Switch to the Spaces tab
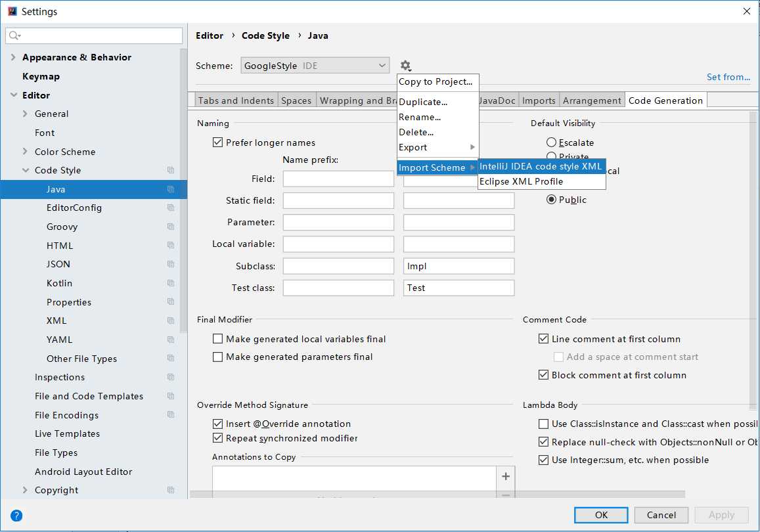760x532 pixels. (x=296, y=100)
